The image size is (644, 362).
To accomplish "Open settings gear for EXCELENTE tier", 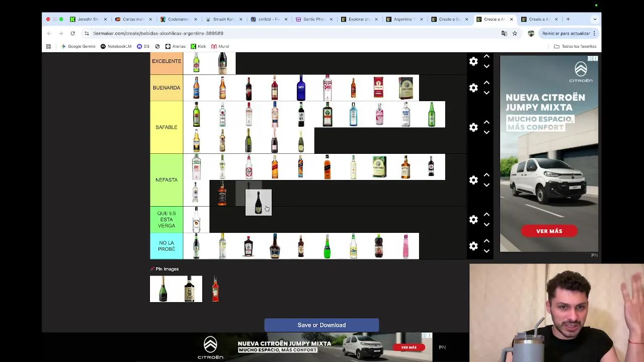I will coord(473,61).
